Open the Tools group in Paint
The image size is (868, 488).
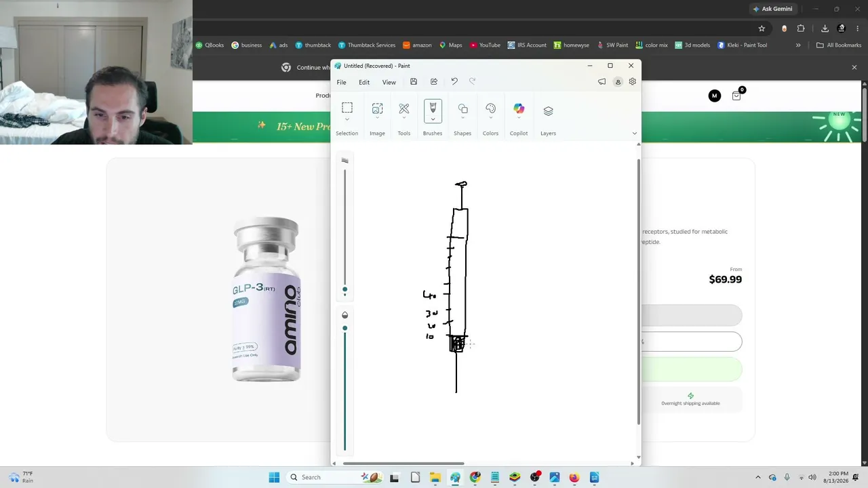(x=404, y=108)
